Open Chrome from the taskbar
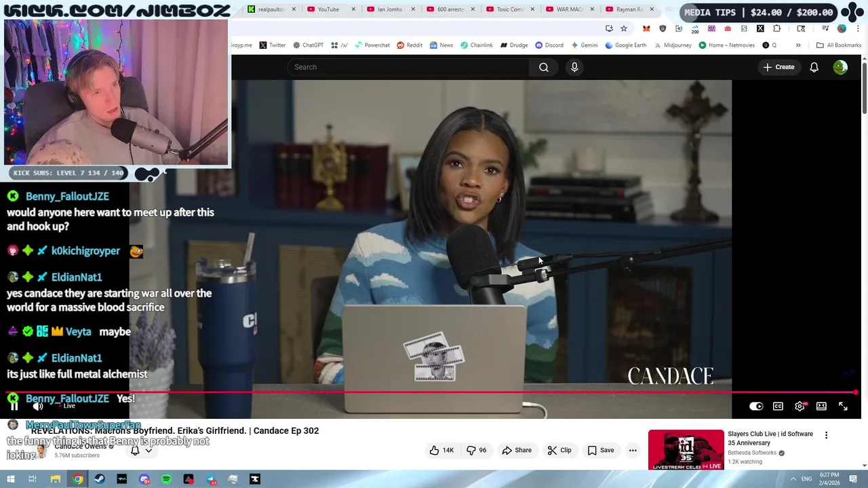The image size is (868, 488). [x=78, y=479]
